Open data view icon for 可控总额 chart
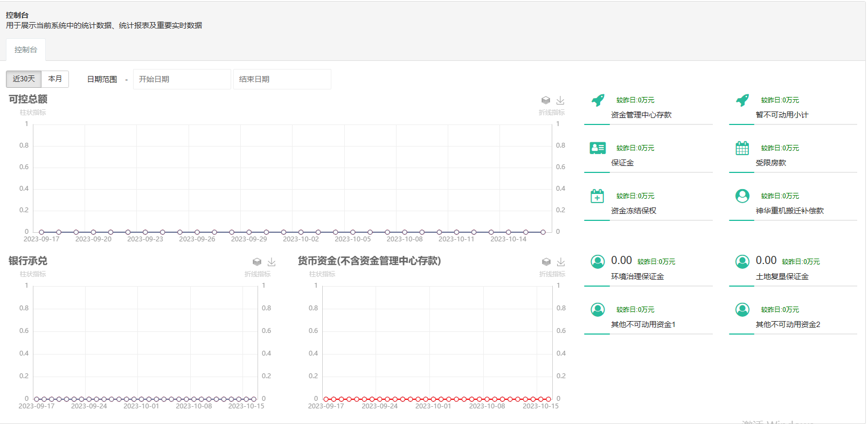Screen dimensions: 868x424 (x=546, y=100)
